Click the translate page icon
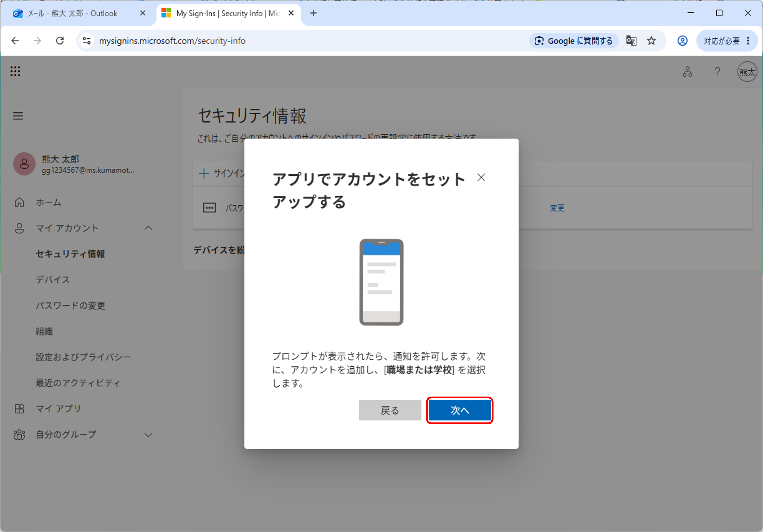This screenshot has height=532, width=763. pyautogui.click(x=631, y=41)
